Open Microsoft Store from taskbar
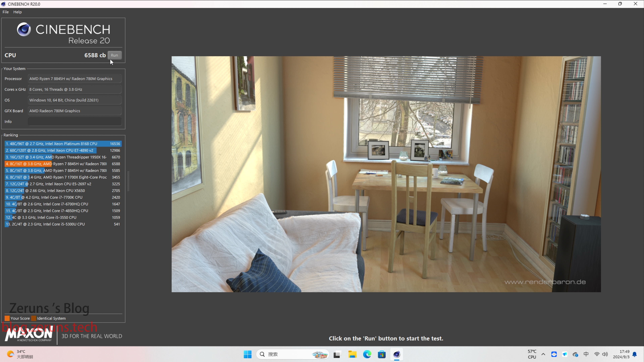644x362 pixels. (x=382, y=354)
